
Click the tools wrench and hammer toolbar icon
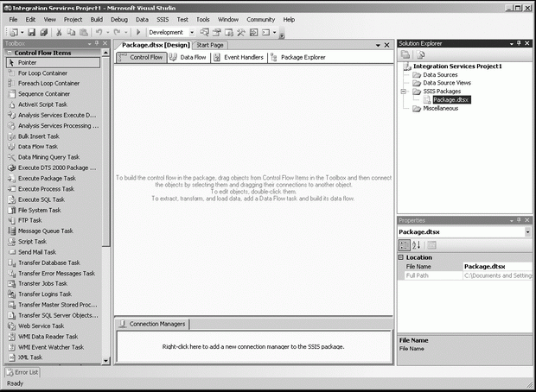(241, 33)
